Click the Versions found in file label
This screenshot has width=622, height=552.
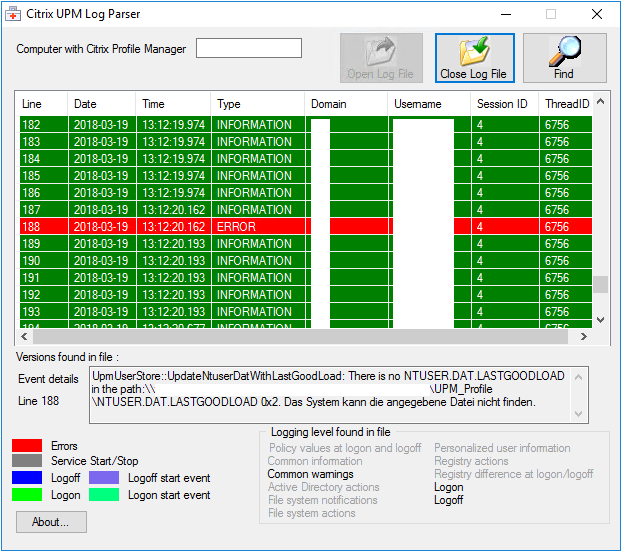click(67, 357)
